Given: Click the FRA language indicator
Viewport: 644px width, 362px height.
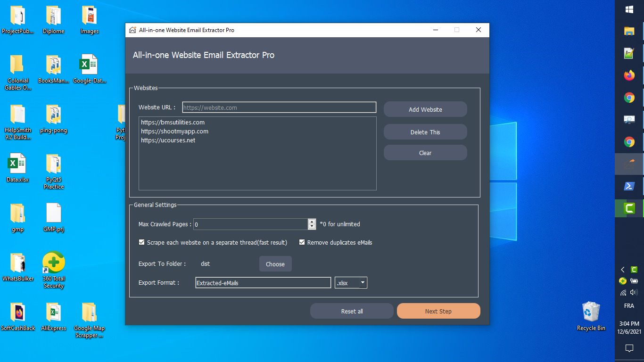Looking at the screenshot, I should coord(629,306).
